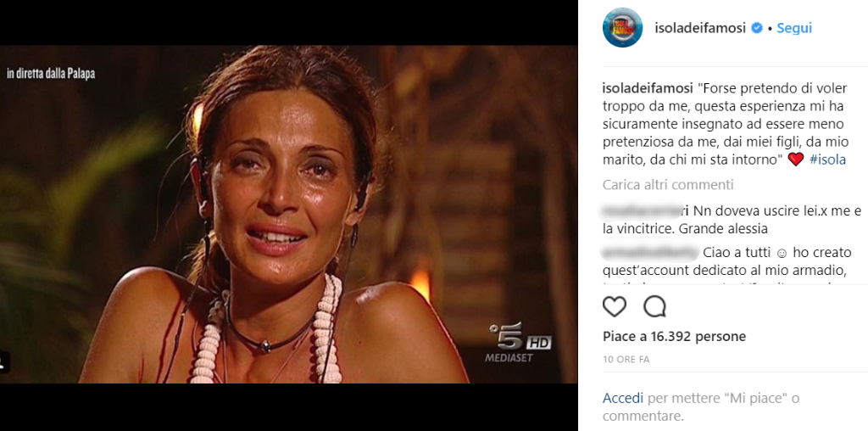Click the partial icon at left image edge
The image size is (868, 431).
pos(4,362)
